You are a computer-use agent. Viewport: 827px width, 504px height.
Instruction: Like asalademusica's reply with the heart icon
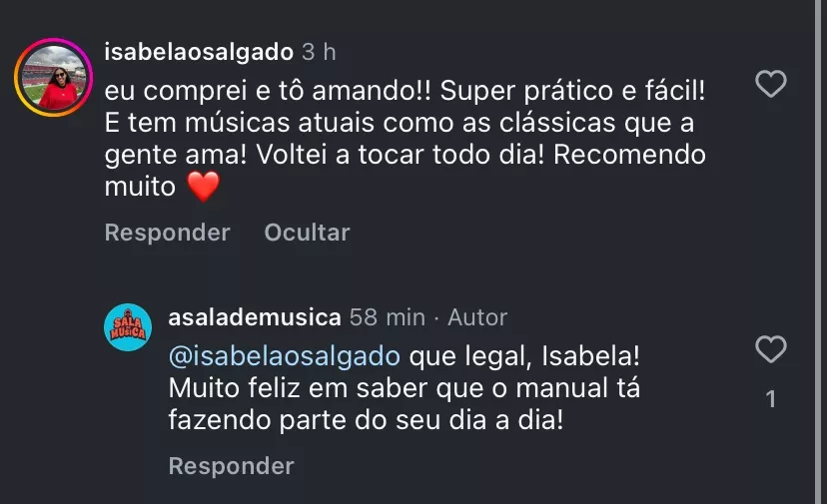770,350
